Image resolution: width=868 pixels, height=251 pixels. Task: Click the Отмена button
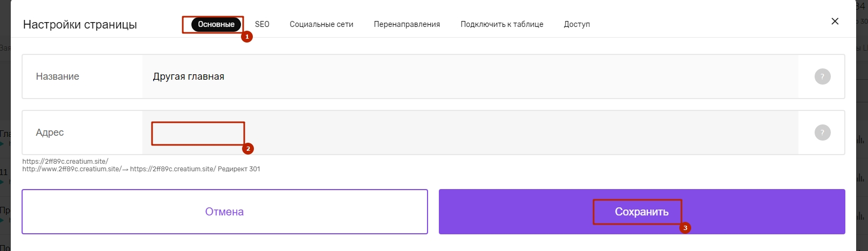(225, 212)
